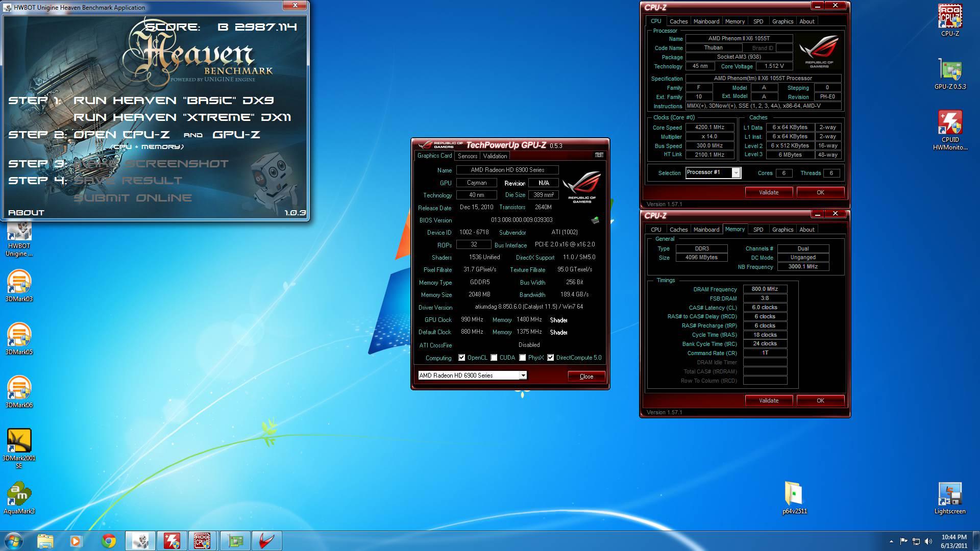
Task: Launch the 3DMark05 desktop shortcut
Action: [x=19, y=339]
